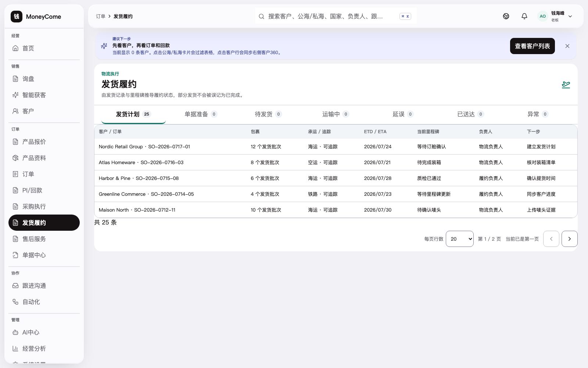The image size is (588, 368).
Task: Click 同步客户进度 next step cell
Action: pos(541,194)
